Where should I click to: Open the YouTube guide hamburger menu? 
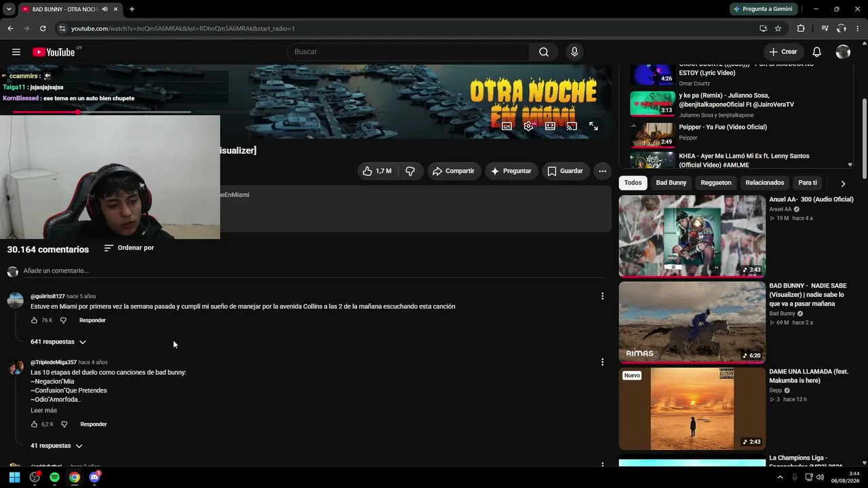pos(16,52)
